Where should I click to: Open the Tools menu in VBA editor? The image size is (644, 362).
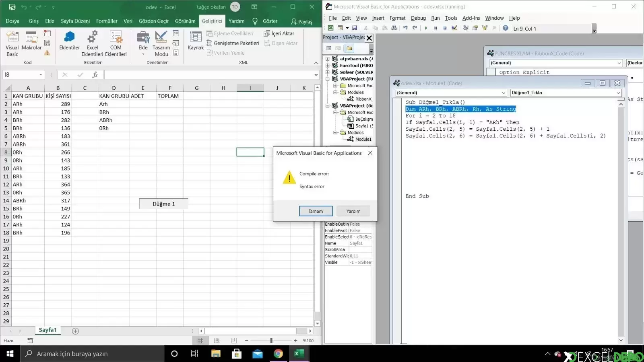[x=451, y=18]
